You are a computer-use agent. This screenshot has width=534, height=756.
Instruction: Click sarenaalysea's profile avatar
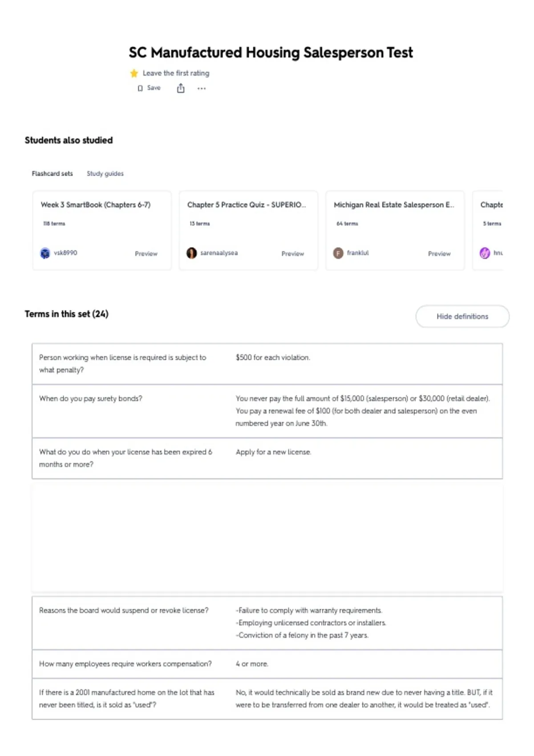pos(191,253)
